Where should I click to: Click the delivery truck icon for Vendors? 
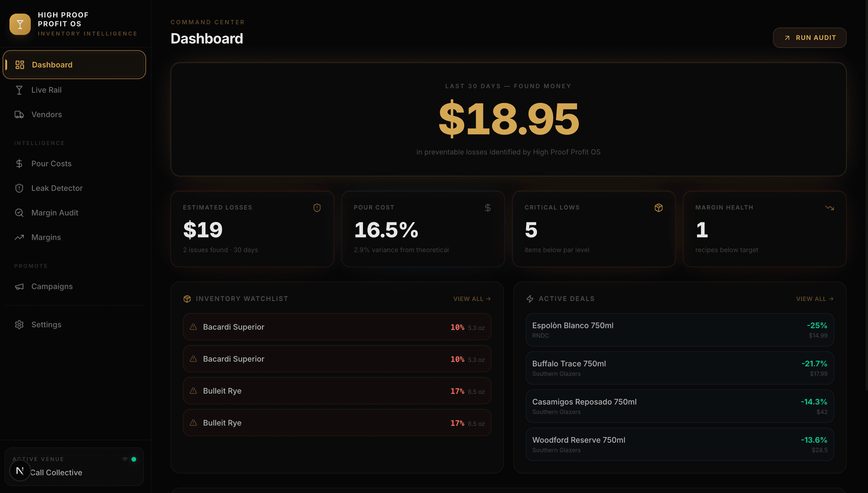pyautogui.click(x=19, y=115)
